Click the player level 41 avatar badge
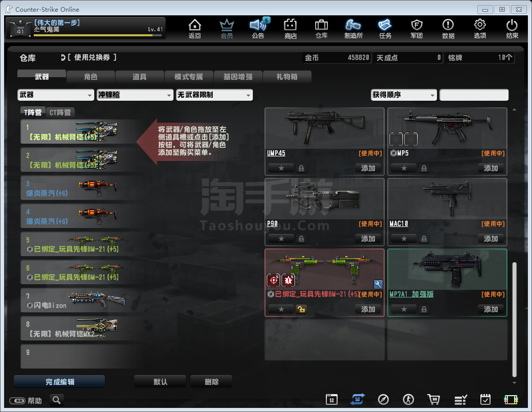The height and width of the screenshot is (412, 532). (x=20, y=29)
